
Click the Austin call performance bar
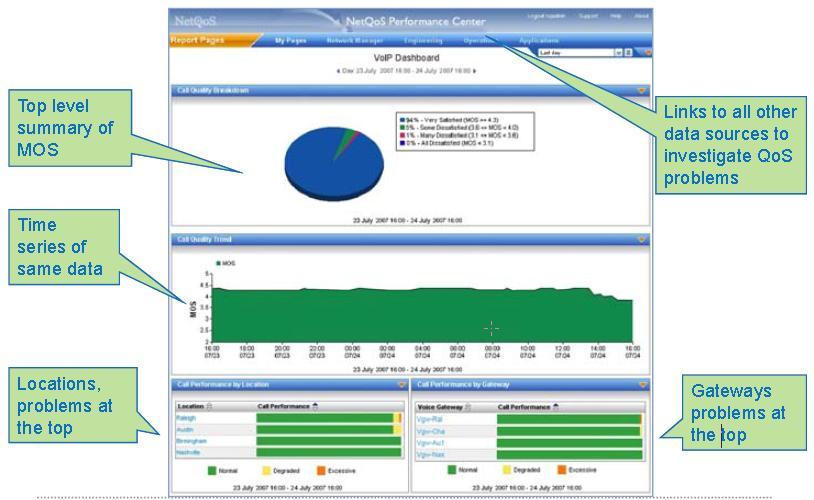click(x=329, y=430)
